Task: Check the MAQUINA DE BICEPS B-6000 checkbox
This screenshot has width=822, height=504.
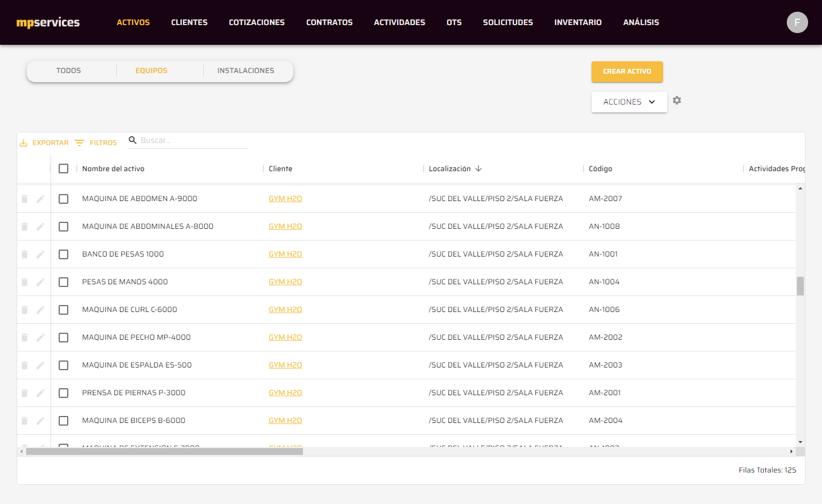Action: click(63, 421)
